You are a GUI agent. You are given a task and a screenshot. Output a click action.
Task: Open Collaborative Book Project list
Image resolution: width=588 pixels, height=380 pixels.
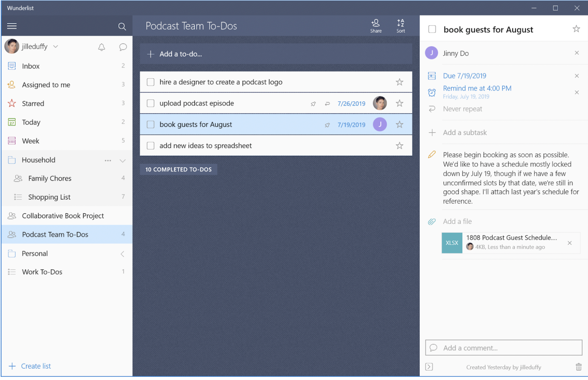(x=67, y=216)
